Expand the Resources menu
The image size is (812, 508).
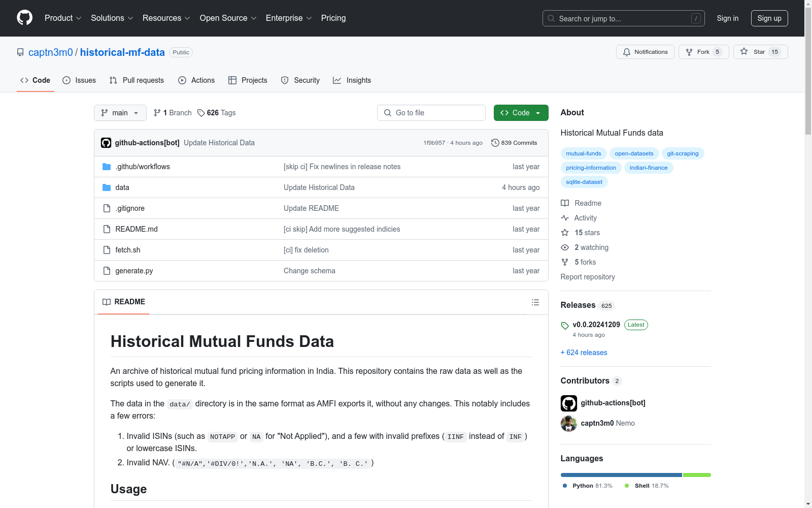166,18
